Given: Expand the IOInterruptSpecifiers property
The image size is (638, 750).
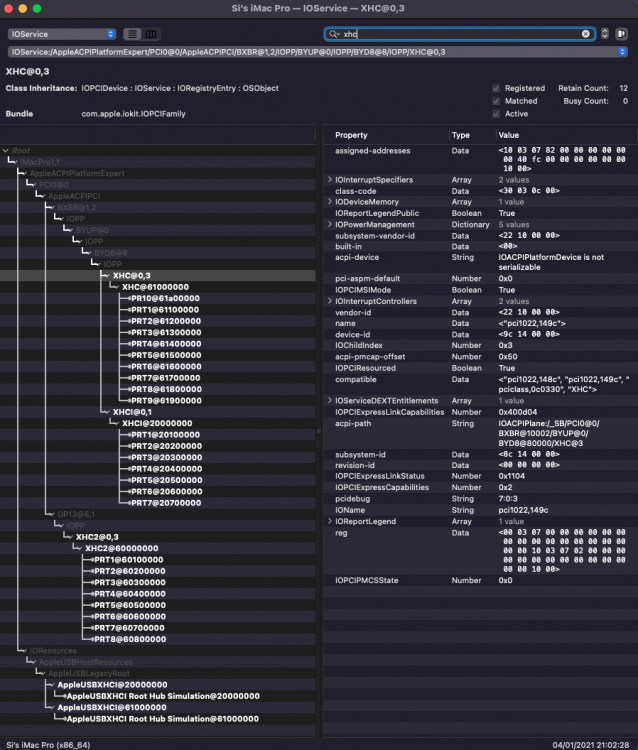Looking at the screenshot, I should coord(330,180).
